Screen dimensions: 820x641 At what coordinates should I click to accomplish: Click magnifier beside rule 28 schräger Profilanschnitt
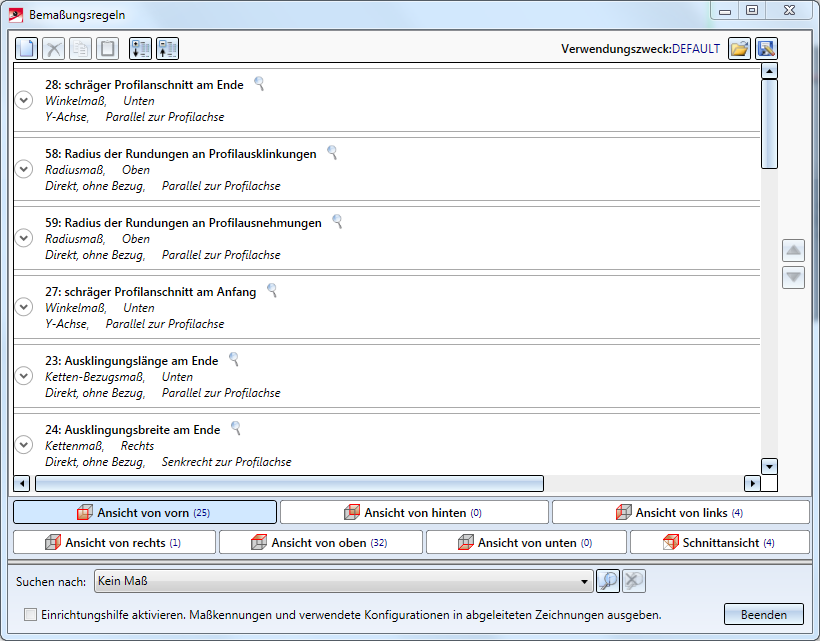click(259, 83)
